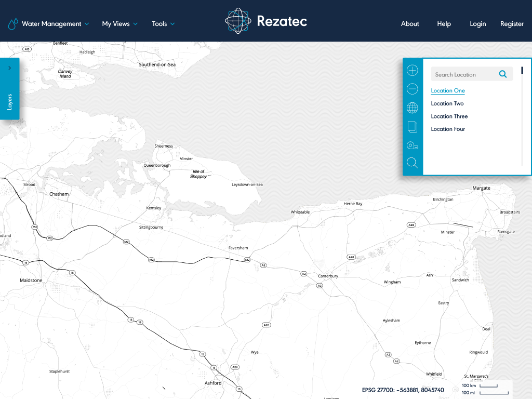532x399 pixels.
Task: Click the Canterbury label on map
Action: (328, 276)
